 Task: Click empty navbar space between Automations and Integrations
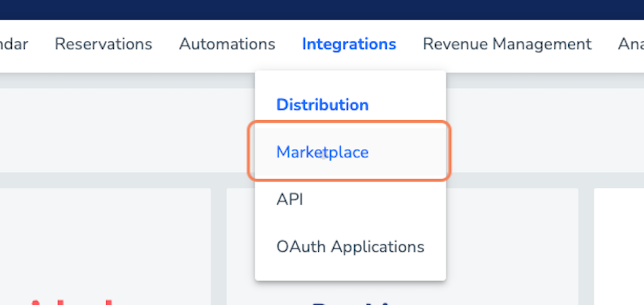pyautogui.click(x=289, y=44)
